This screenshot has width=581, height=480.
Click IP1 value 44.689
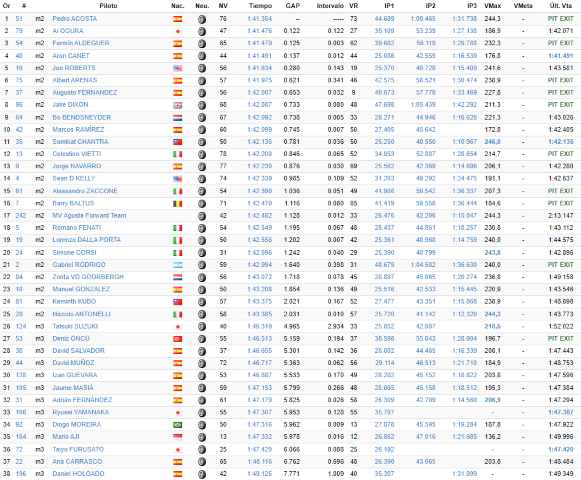coord(384,19)
